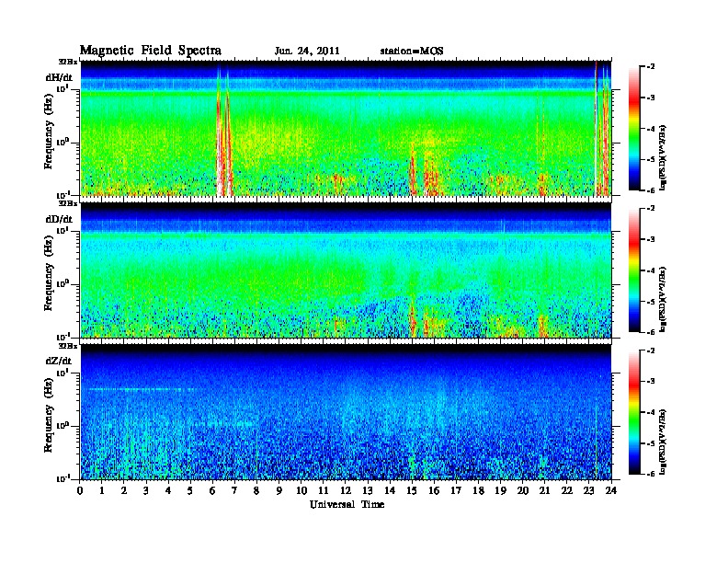Click hour 5 tick label on time axis
Image resolution: width=728 pixels, height=563 pixels.
[x=190, y=490]
